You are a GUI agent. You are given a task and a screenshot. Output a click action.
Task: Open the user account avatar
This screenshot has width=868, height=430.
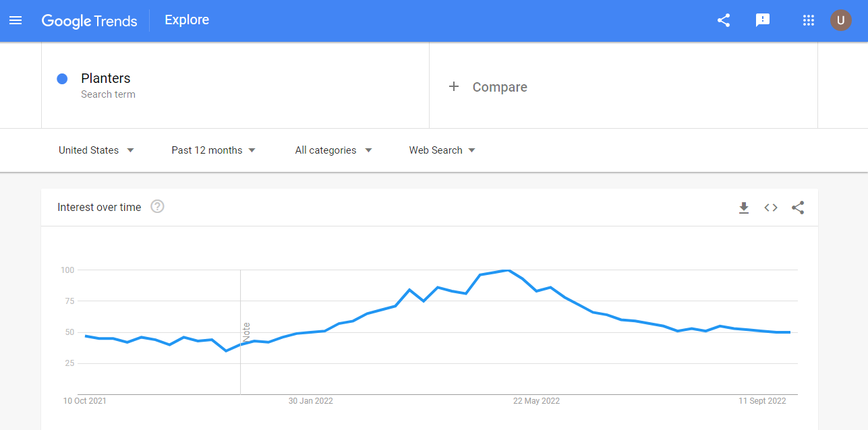click(x=840, y=20)
